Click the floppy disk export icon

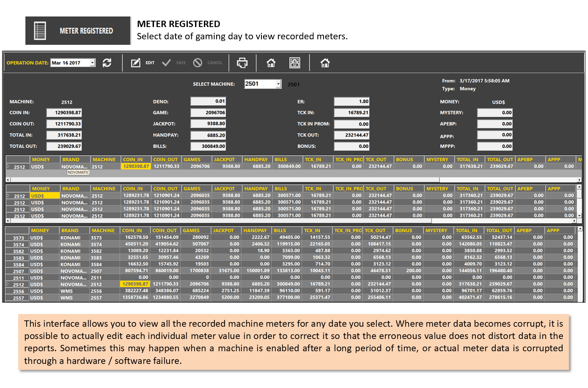295,63
